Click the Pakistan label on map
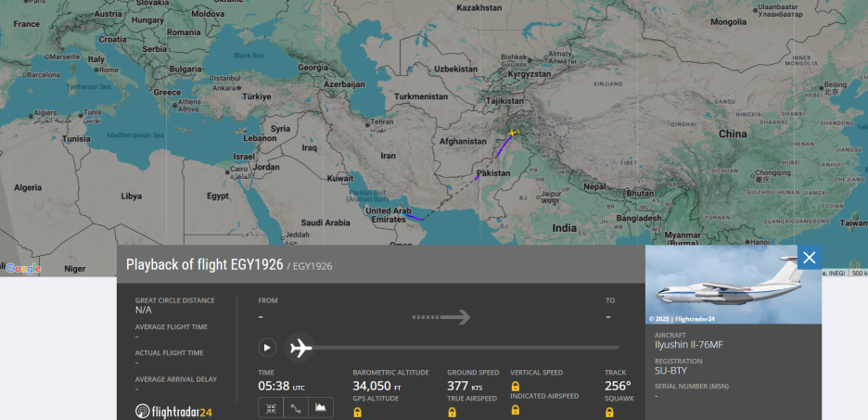 click(x=493, y=173)
